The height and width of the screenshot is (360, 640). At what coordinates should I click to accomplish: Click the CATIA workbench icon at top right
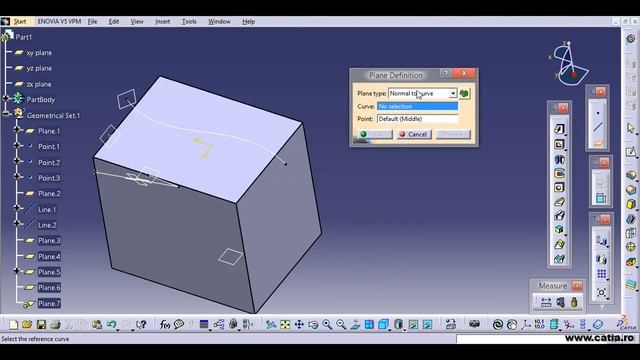pyautogui.click(x=631, y=38)
